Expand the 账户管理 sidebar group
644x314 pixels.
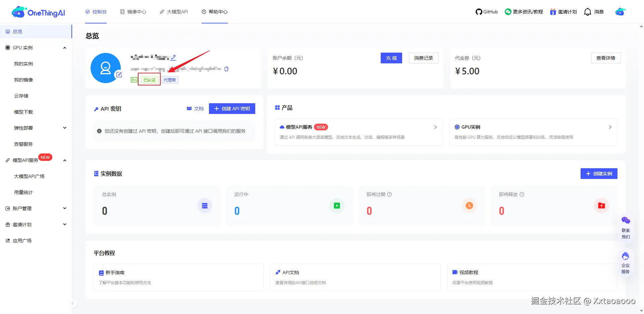(65, 208)
